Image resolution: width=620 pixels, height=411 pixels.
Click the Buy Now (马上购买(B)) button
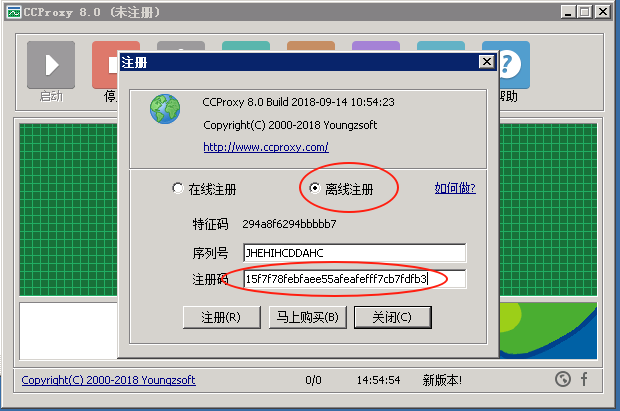point(307,317)
